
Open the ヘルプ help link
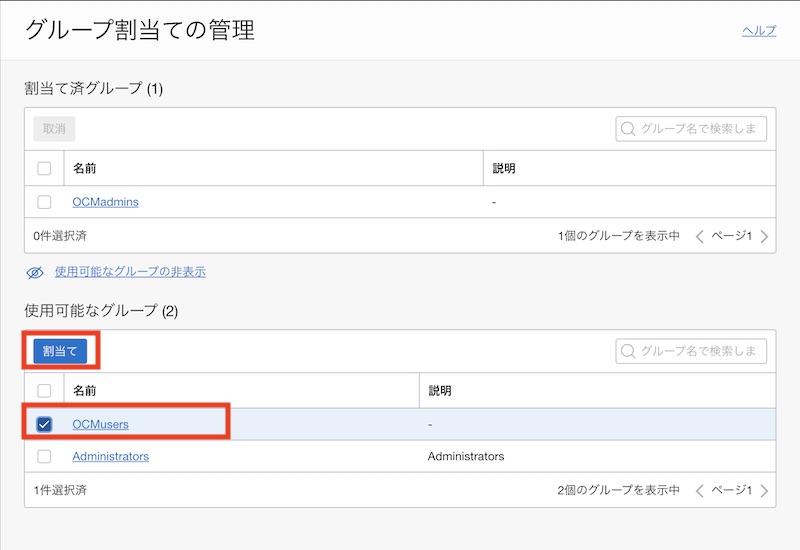click(x=758, y=31)
